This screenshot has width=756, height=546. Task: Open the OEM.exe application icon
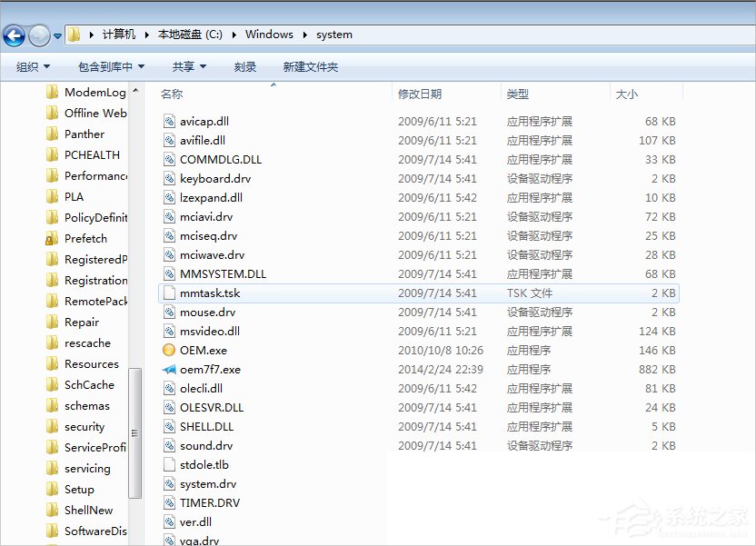pos(170,350)
